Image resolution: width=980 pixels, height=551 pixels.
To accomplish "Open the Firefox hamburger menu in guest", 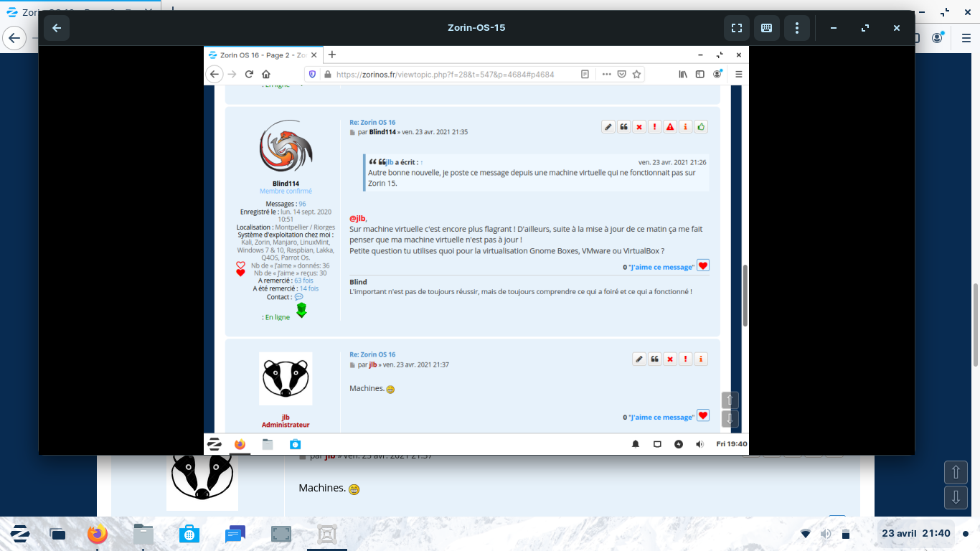I will pos(738,74).
